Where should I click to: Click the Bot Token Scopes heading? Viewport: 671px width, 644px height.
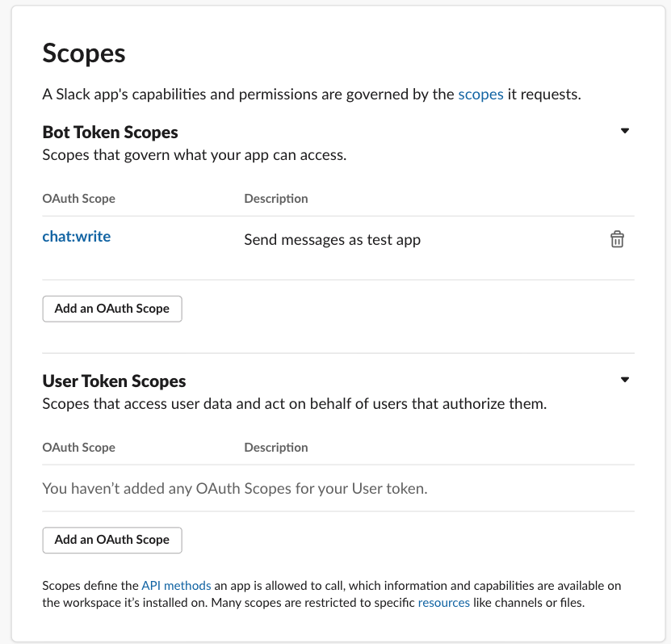(110, 132)
